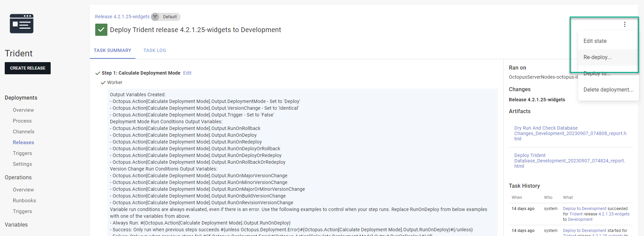Open Deployments Triggers in the sidebar
The width and height of the screenshot is (644, 236).
[x=22, y=153]
